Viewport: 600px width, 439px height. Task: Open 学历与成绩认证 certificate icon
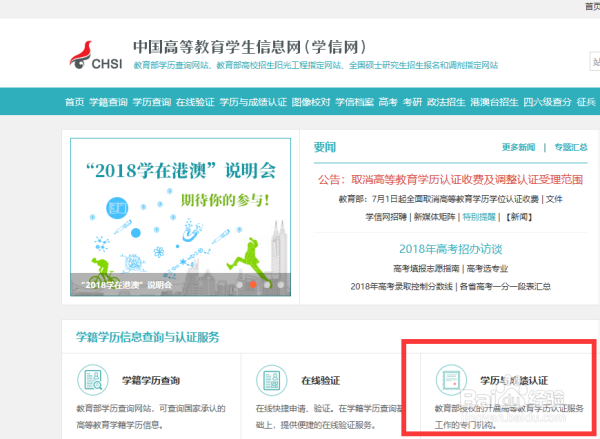[451, 380]
